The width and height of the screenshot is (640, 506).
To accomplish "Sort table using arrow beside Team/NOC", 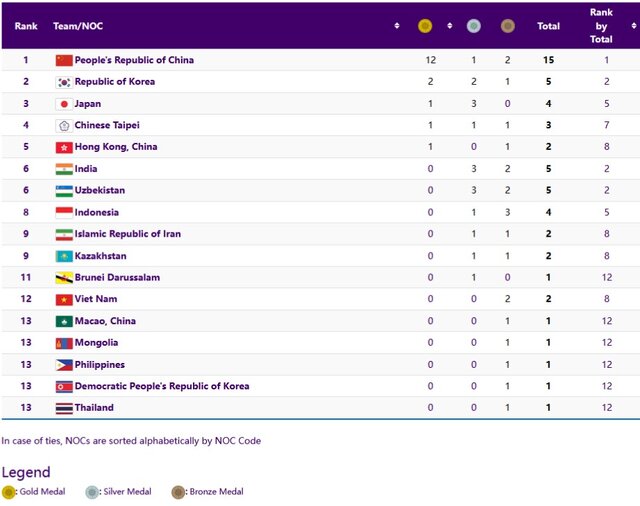I will coord(397,26).
